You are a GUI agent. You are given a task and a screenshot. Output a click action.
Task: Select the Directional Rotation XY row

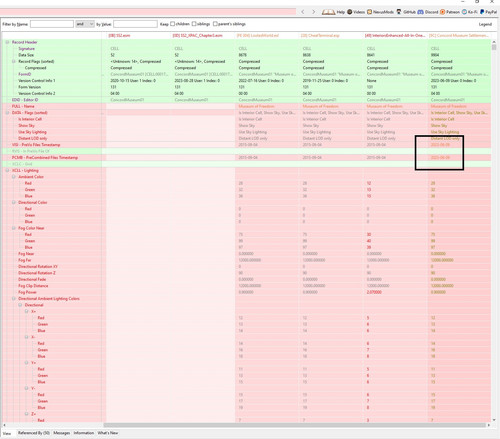(x=246, y=267)
